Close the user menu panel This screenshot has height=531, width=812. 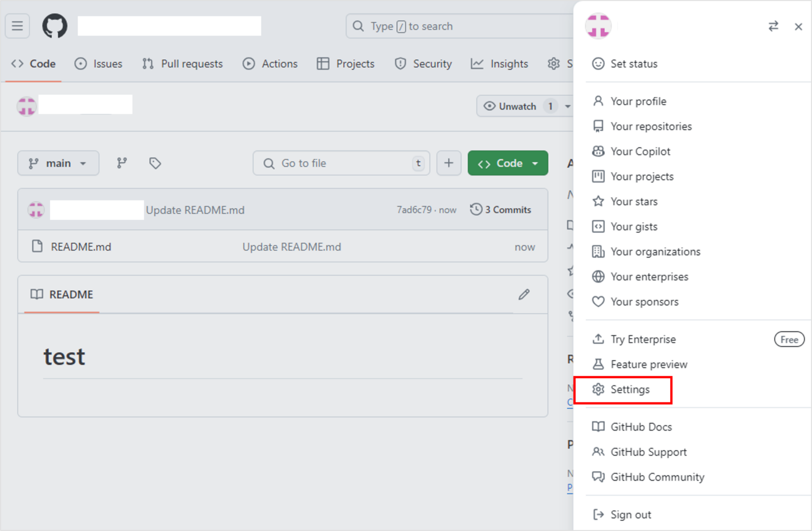point(798,26)
